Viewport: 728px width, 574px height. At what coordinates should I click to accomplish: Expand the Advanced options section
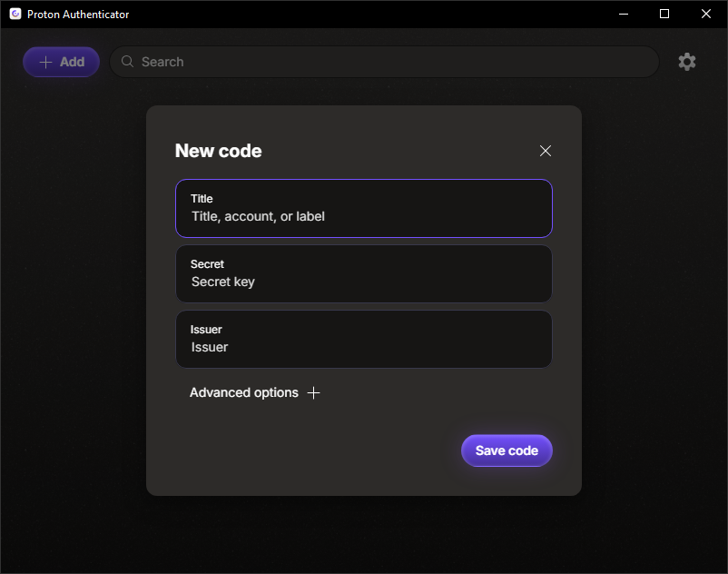(x=255, y=392)
